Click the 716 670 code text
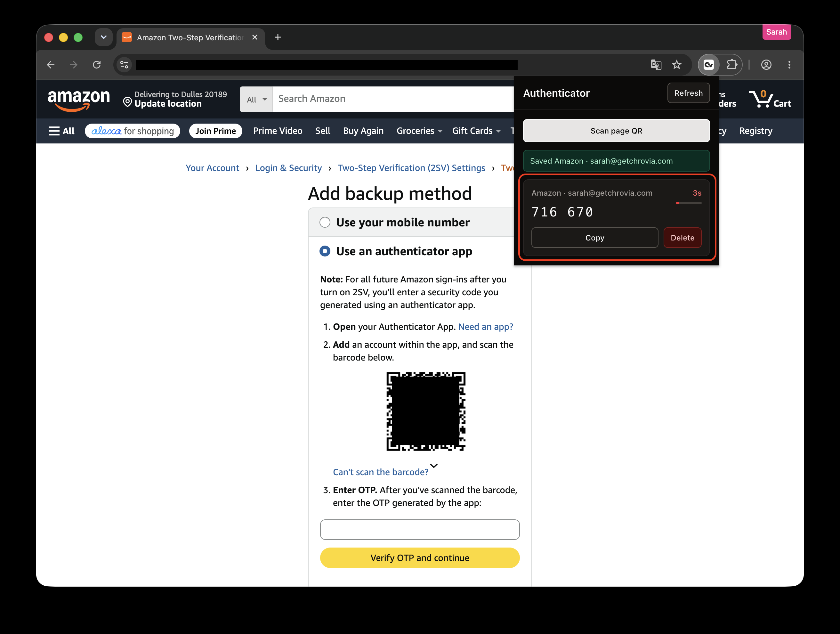 click(562, 212)
